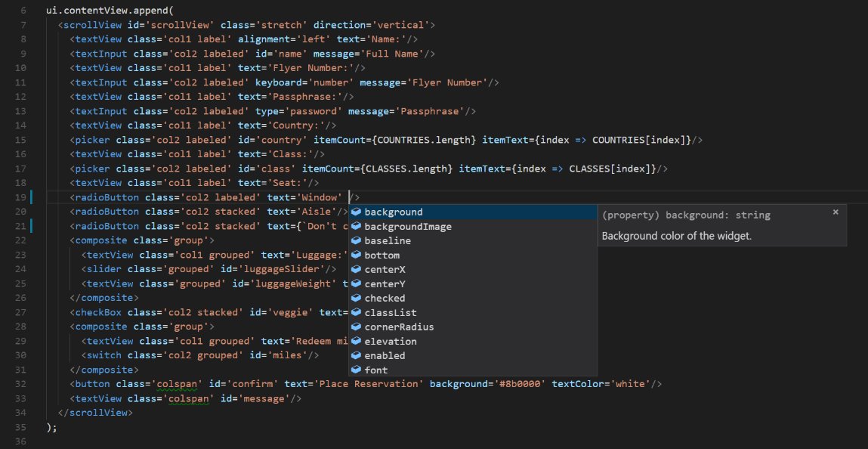Click the closing '</composite>' tag on line 26
The height and width of the screenshot is (449, 868).
(104, 298)
